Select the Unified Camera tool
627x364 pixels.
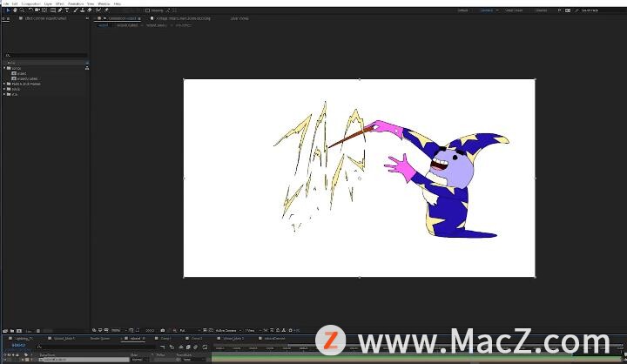click(37, 10)
